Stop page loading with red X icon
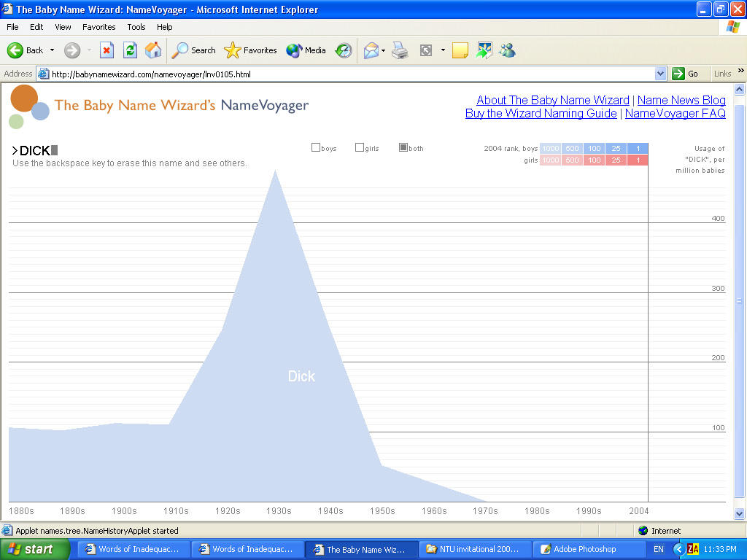This screenshot has width=747, height=560. point(107,50)
